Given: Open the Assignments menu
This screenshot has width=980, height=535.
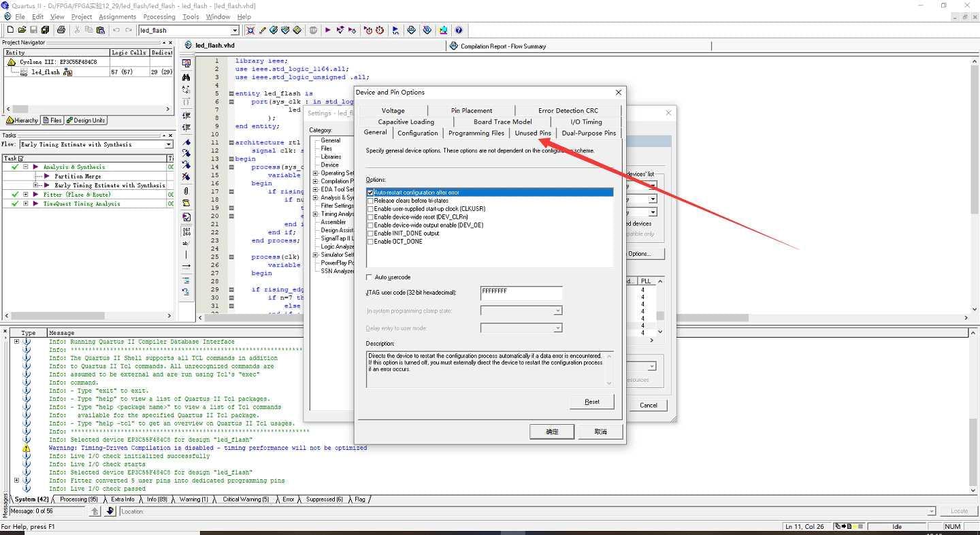Looking at the screenshot, I should [x=117, y=16].
